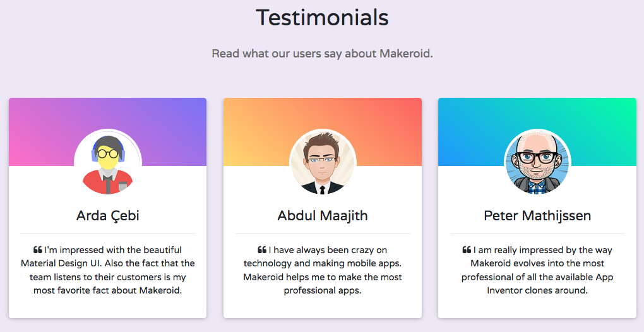
Task: Click divider line under Peter Mathijssen's name
Action: click(x=537, y=234)
